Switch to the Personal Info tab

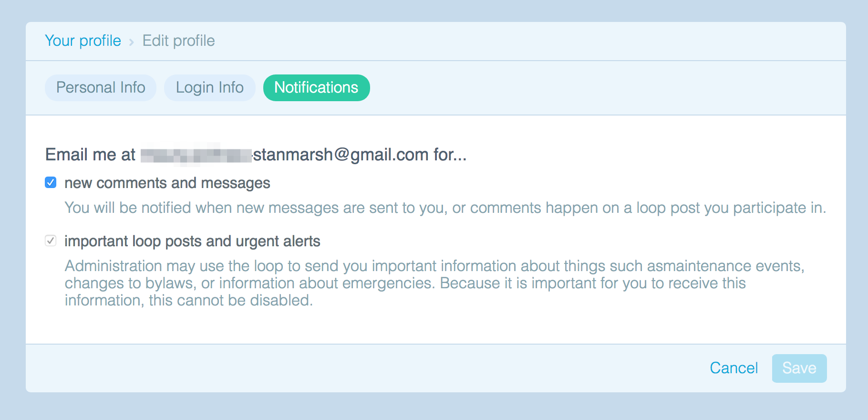point(100,87)
